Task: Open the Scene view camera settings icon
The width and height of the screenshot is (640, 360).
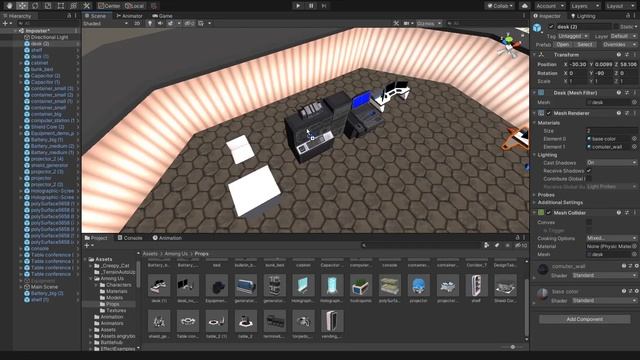Action: click(407, 23)
